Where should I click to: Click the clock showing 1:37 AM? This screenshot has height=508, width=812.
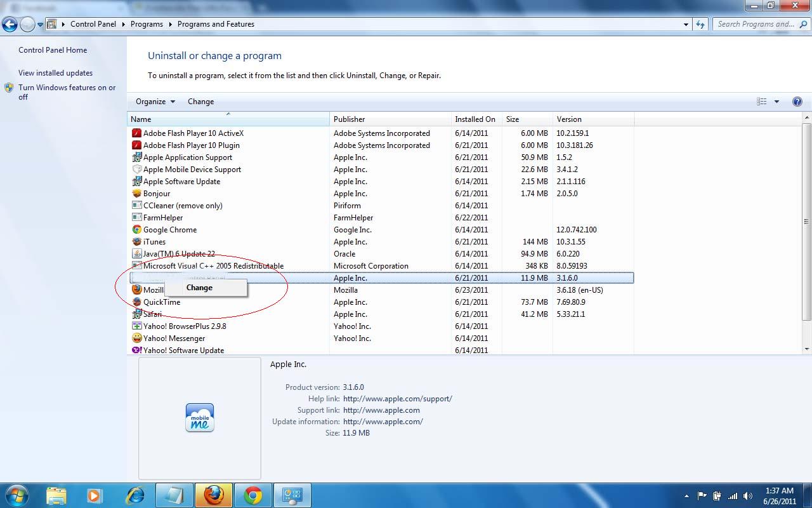pos(780,491)
